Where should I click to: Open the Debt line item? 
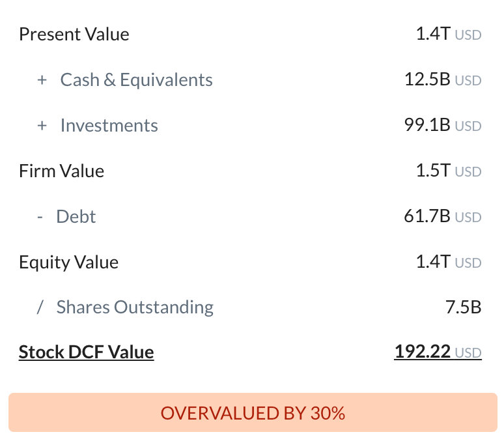[76, 216]
